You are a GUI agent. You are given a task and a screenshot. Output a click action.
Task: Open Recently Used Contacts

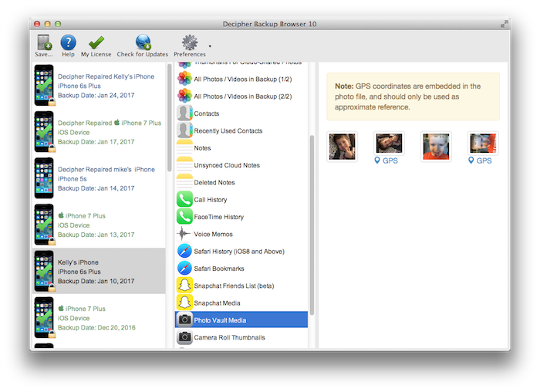(228, 131)
